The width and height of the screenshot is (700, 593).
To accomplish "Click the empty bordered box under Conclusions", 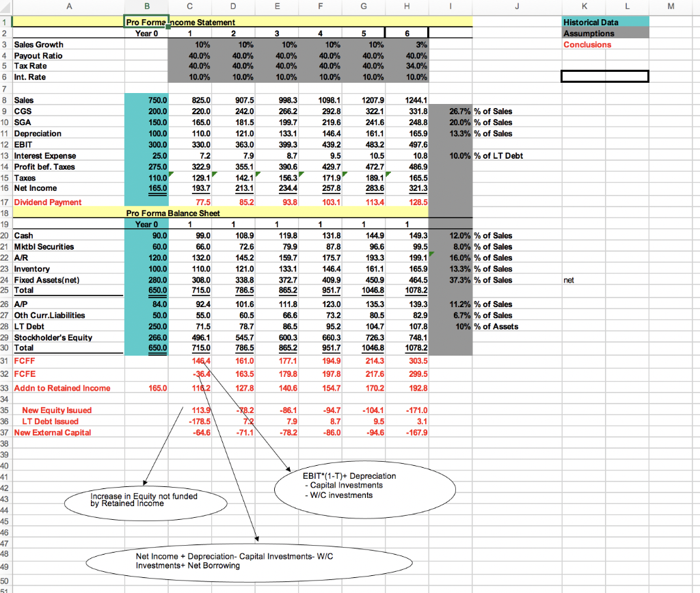I will 605,76.
